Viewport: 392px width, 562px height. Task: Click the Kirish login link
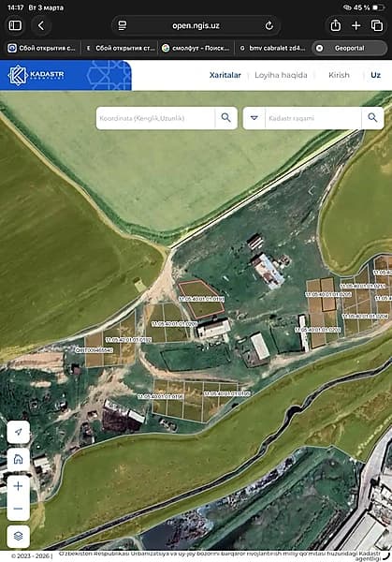[339, 75]
